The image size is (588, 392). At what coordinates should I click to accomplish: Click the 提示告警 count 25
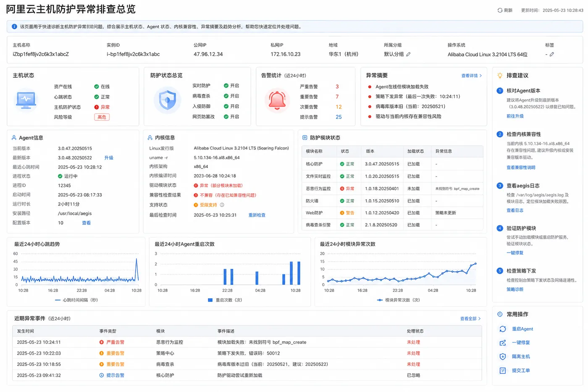tap(339, 117)
